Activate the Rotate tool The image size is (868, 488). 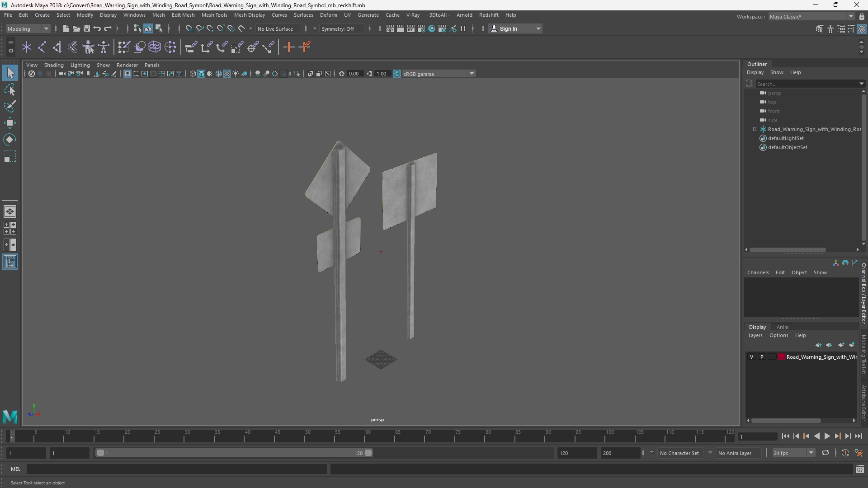coord(10,140)
